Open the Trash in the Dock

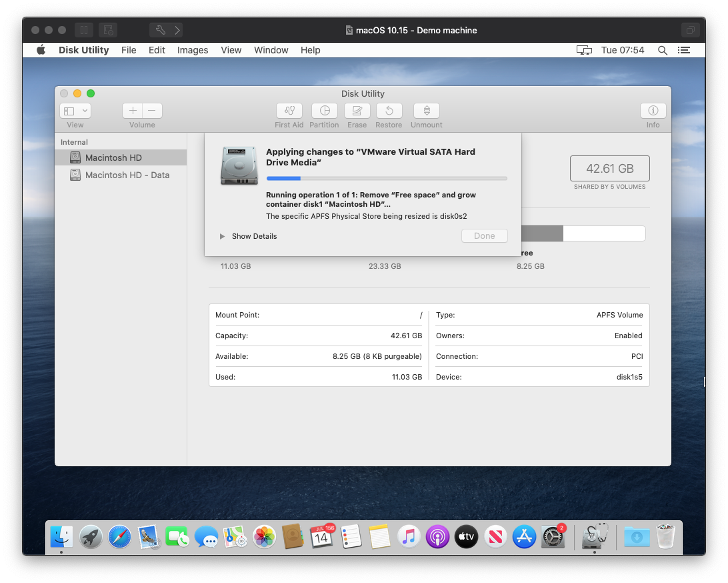(666, 537)
